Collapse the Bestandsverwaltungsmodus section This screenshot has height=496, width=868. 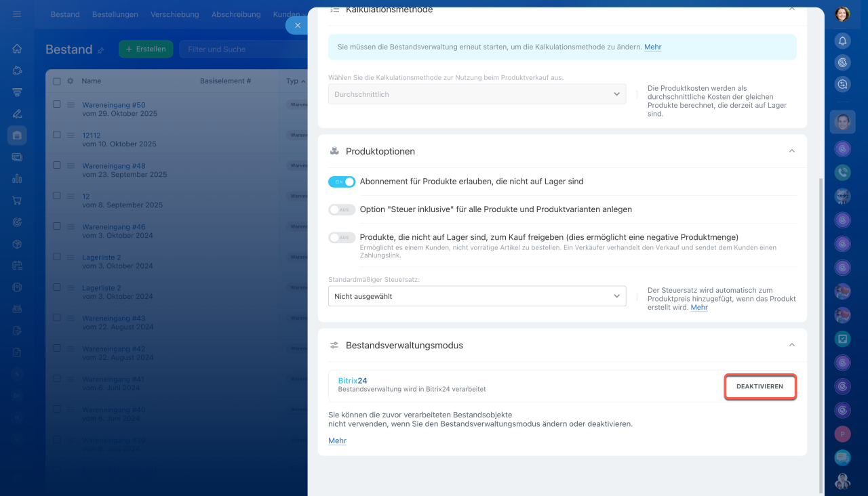(791, 345)
